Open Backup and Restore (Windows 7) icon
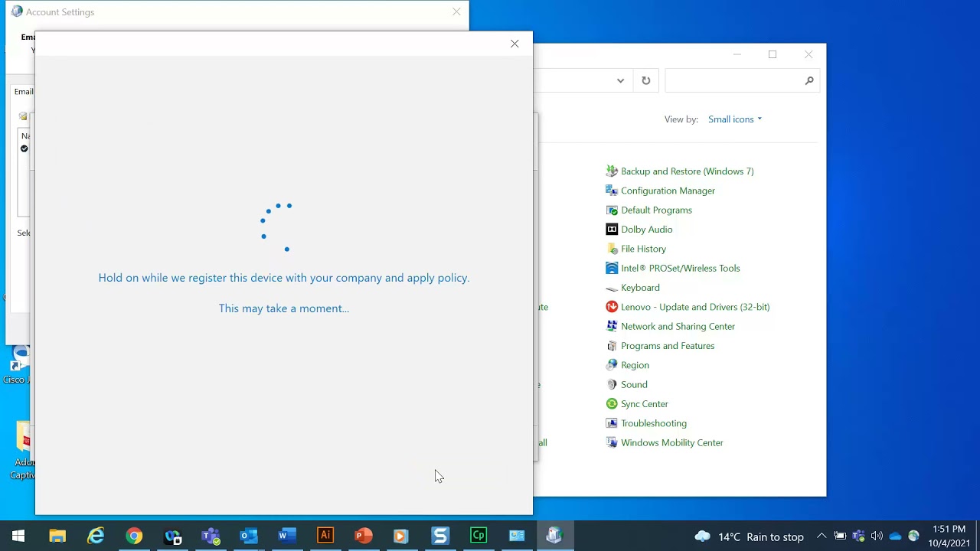The image size is (980, 551). coord(611,171)
